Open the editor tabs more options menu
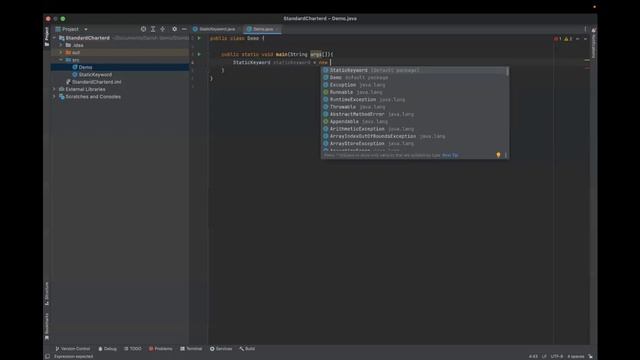The width and height of the screenshot is (640, 360). point(585,29)
